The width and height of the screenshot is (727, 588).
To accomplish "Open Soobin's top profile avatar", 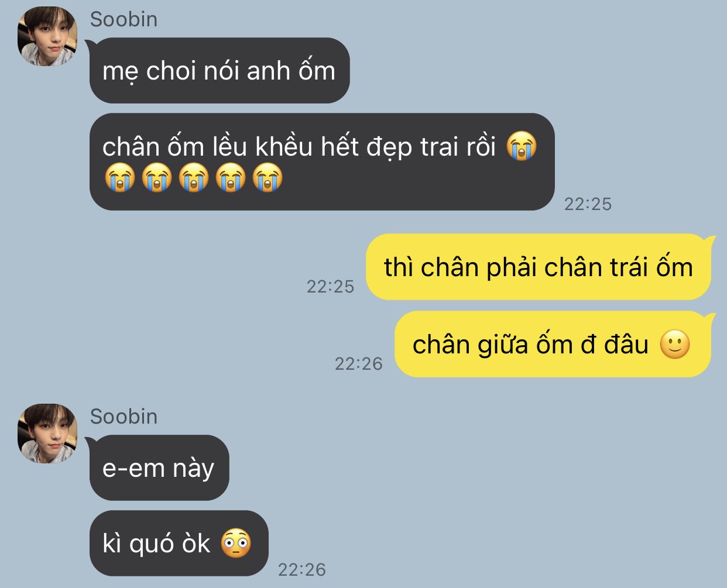I will [x=47, y=36].
